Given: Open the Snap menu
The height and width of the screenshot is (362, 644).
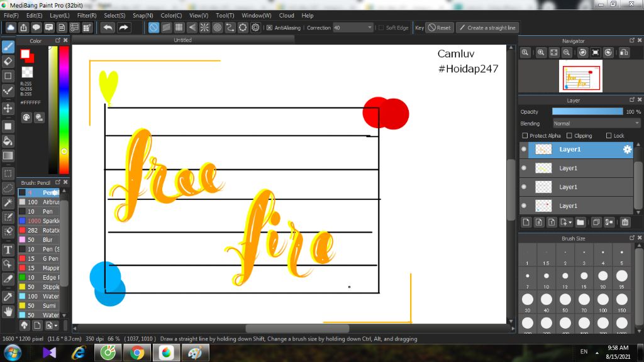Looking at the screenshot, I should [x=143, y=16].
